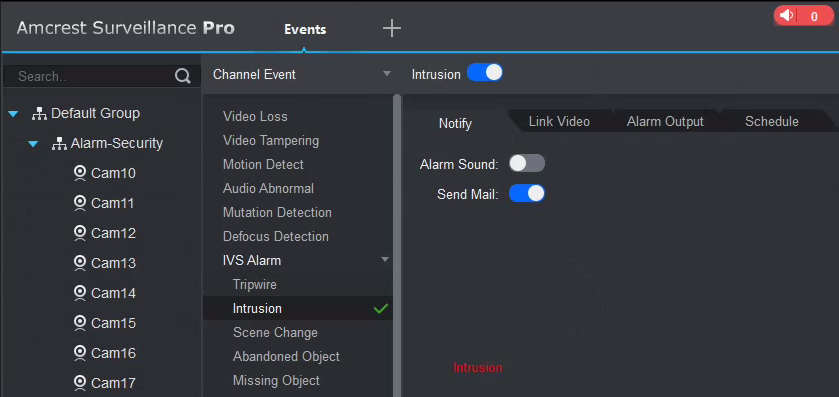Click green checkmark beside Intrusion
Screen dimensions: 839x397
[x=380, y=309]
